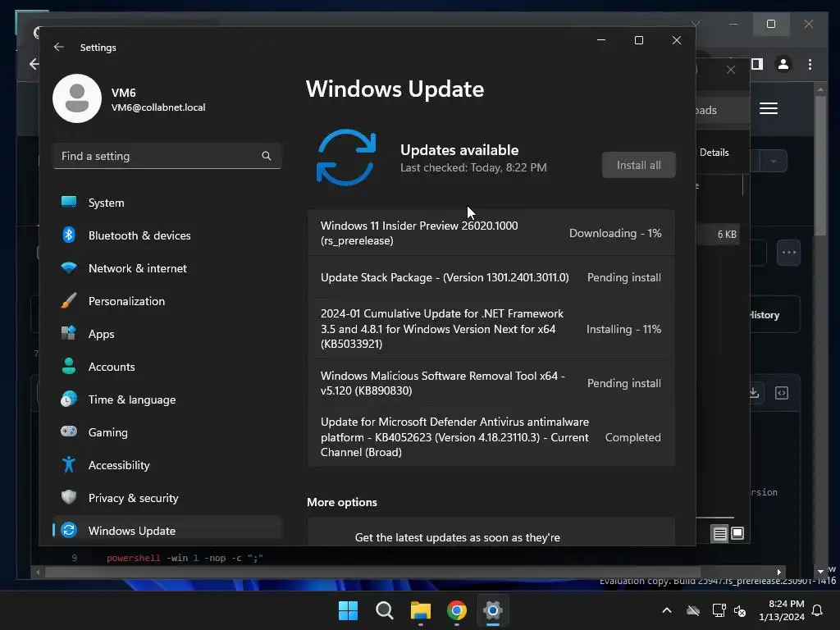Click the 'Completed' status text
Screen dimensions: 840x630
coord(632,437)
